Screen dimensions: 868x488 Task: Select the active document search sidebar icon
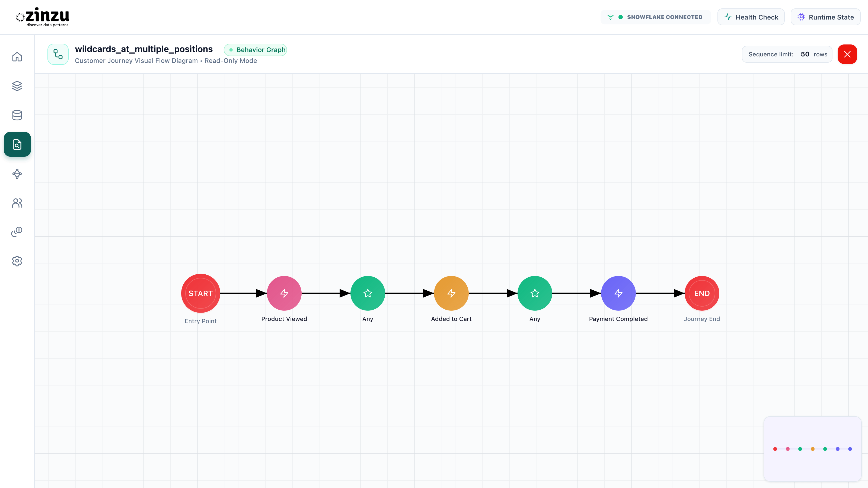[17, 144]
